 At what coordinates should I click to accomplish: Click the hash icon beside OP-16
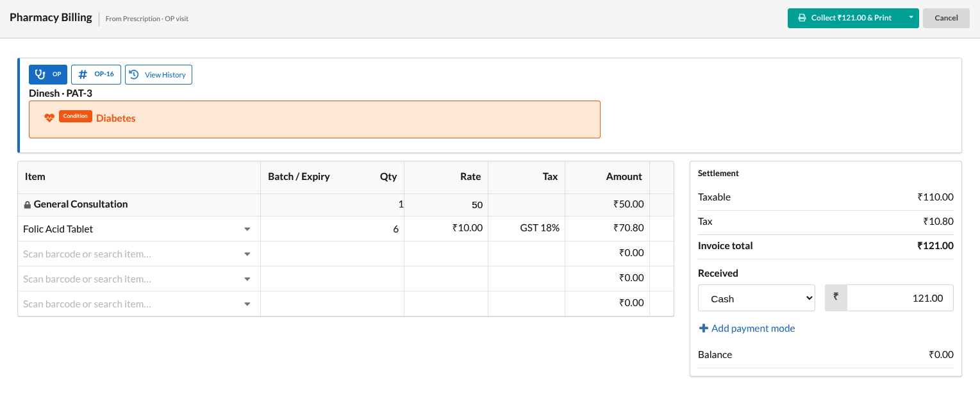click(x=83, y=74)
